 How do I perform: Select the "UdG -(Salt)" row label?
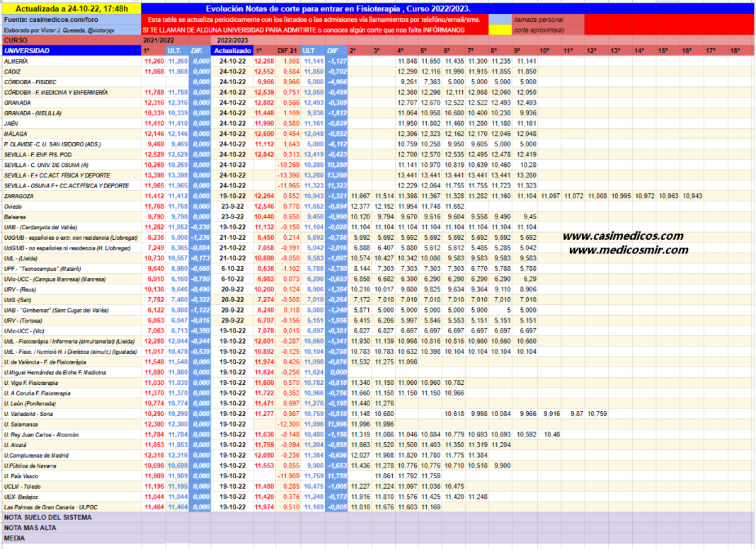[x=18, y=300]
